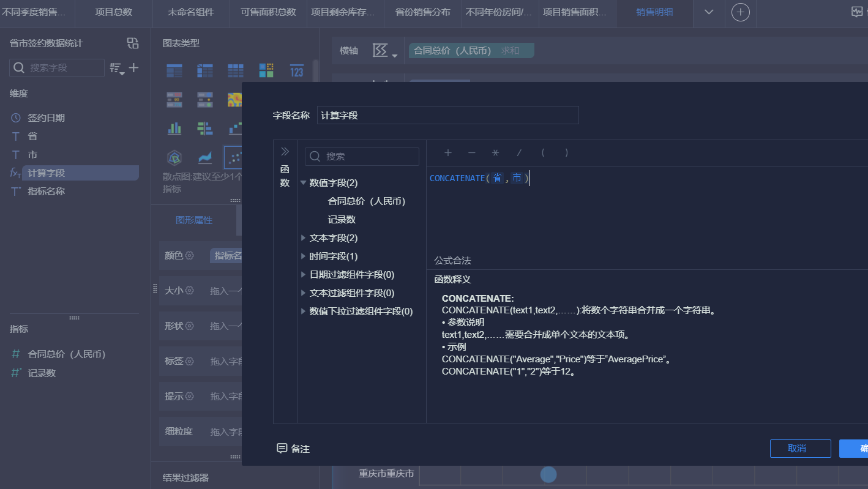Select 记录数 in the field tree

point(342,220)
